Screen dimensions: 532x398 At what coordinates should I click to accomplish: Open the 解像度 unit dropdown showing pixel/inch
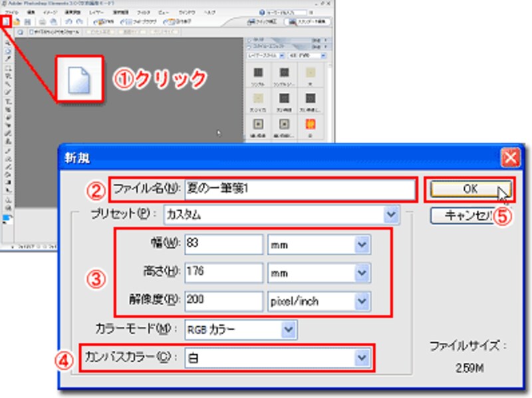[x=362, y=301]
